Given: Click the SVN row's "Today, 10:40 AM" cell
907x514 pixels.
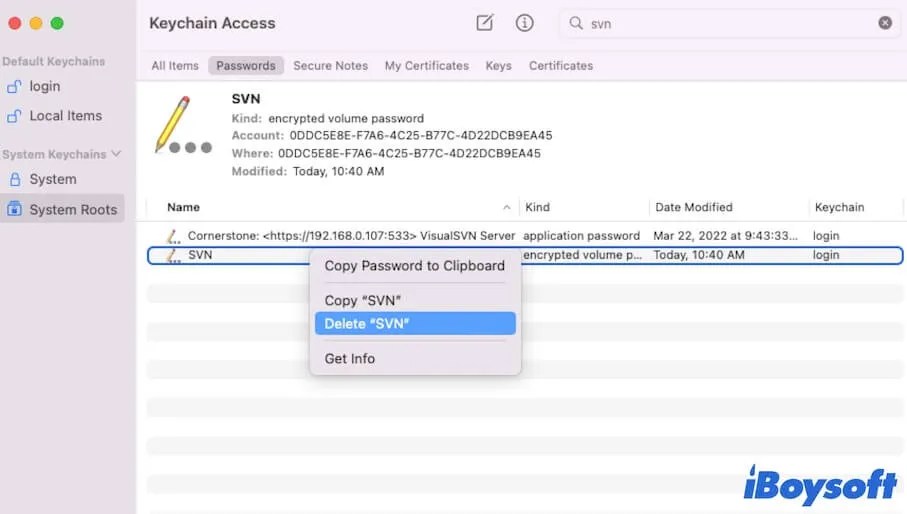Looking at the screenshot, I should point(699,255).
